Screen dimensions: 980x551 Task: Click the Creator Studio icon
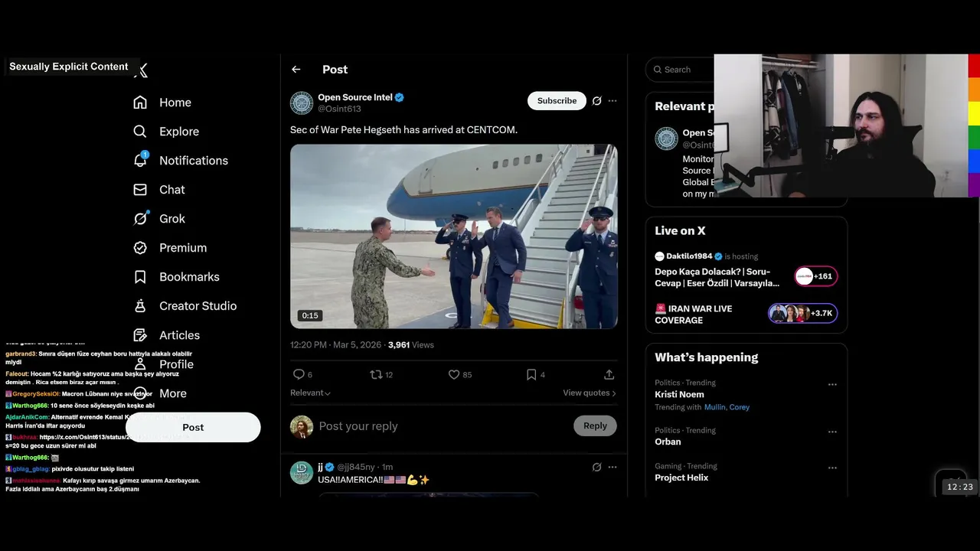point(140,306)
